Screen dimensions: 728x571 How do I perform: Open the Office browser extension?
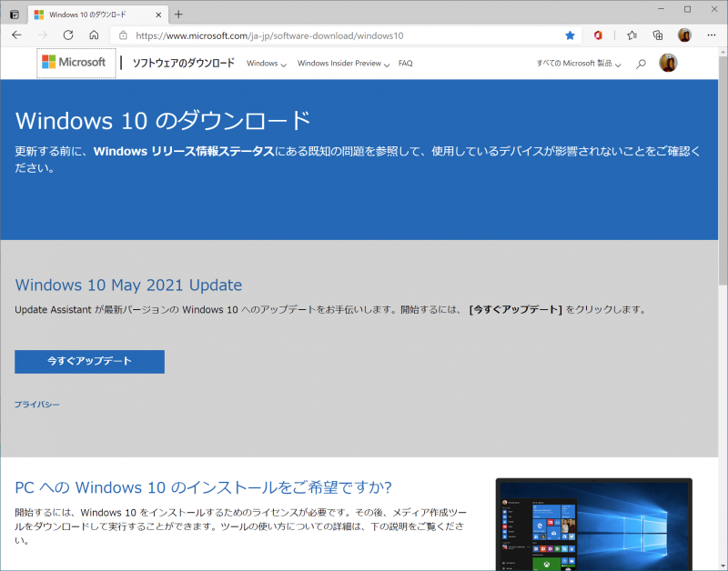tap(598, 35)
